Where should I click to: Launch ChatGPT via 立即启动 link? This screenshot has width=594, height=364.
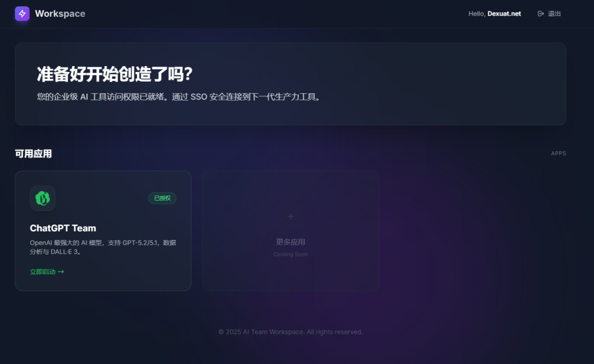pos(43,272)
